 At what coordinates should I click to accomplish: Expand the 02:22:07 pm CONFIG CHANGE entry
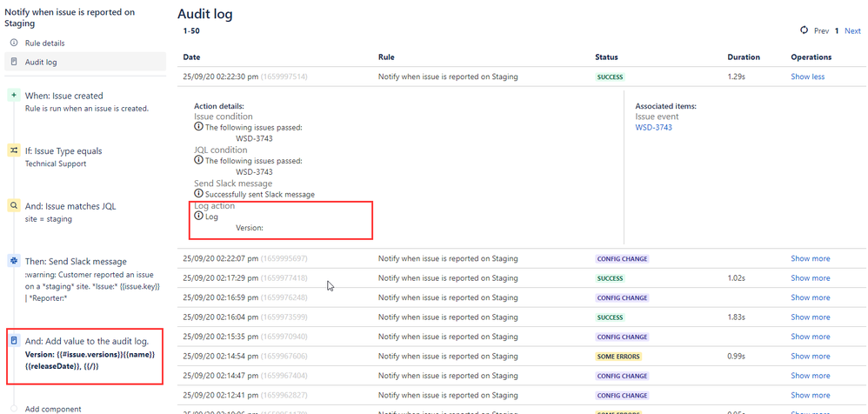(811, 258)
